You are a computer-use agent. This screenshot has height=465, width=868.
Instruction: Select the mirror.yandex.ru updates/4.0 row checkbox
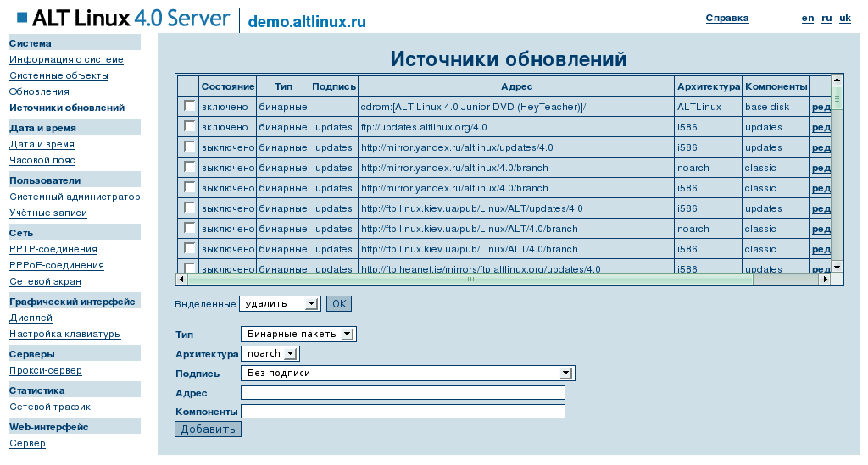(x=189, y=147)
